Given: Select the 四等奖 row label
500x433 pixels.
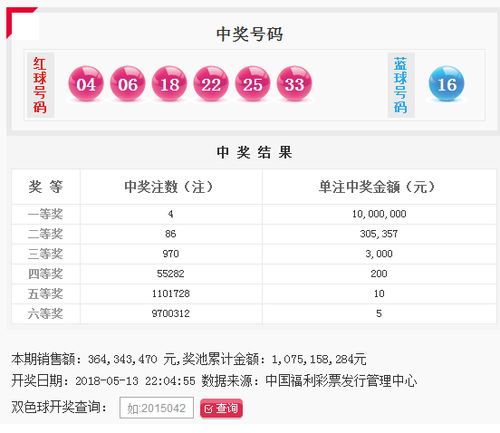Looking at the screenshot, I should [45, 274].
